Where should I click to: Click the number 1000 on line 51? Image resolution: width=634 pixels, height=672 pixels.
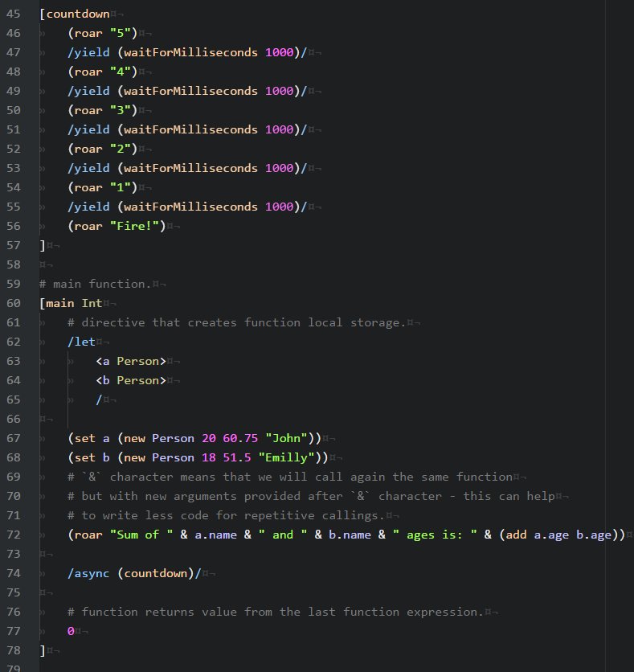pyautogui.click(x=280, y=129)
